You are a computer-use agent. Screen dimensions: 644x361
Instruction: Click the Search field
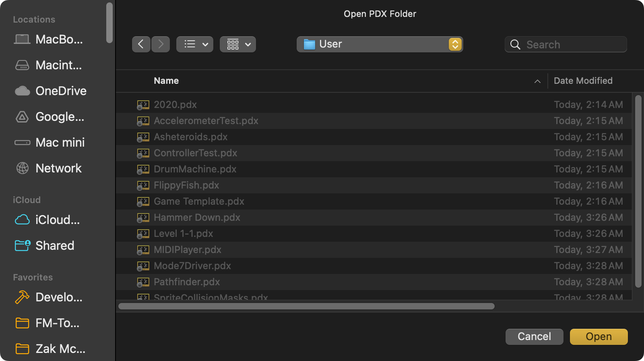[x=572, y=45]
